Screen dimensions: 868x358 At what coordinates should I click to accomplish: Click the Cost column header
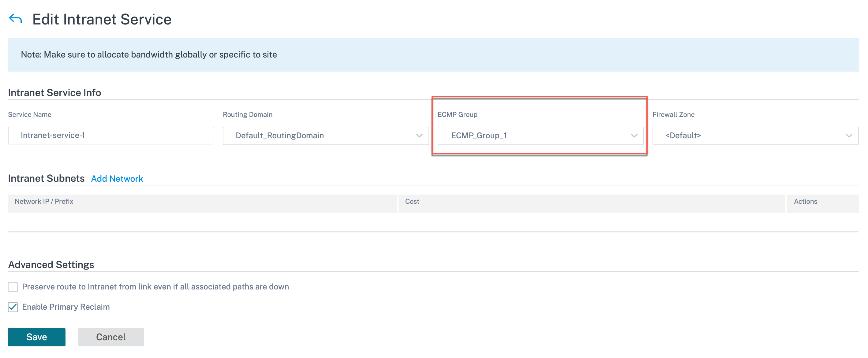coord(591,203)
